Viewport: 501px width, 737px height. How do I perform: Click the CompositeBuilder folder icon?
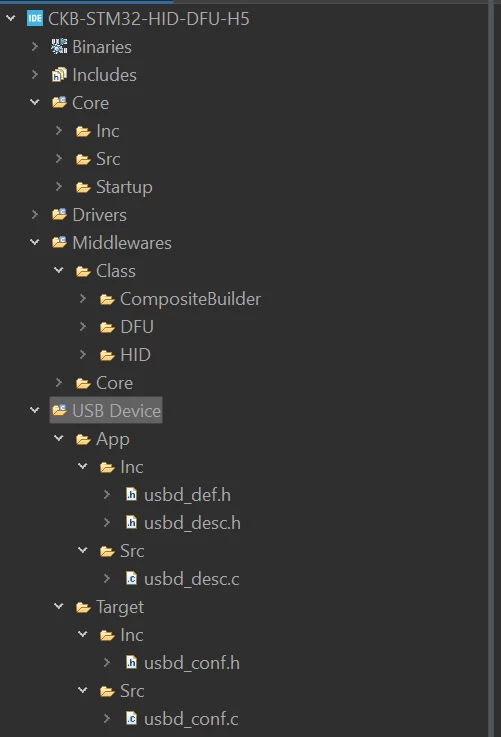(x=107, y=299)
